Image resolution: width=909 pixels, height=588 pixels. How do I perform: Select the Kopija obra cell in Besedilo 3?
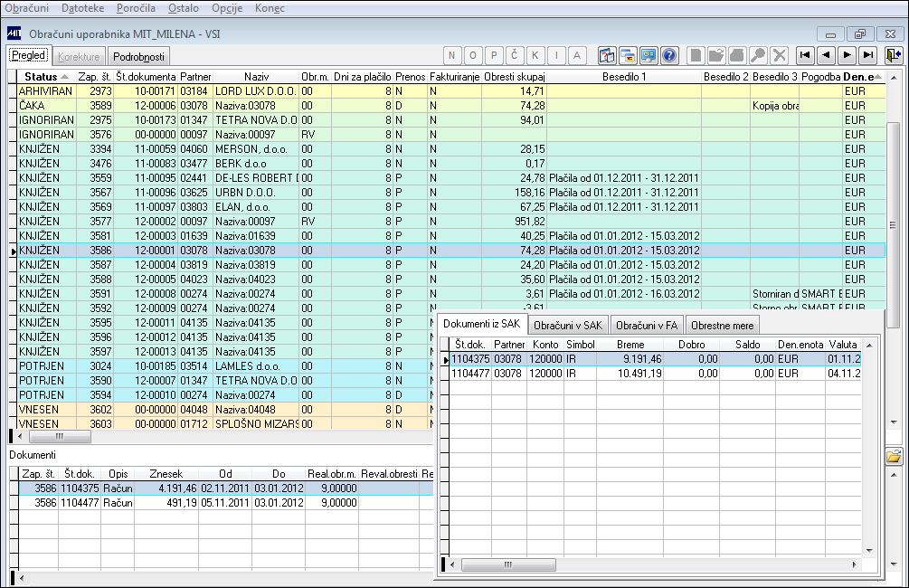tap(774, 106)
